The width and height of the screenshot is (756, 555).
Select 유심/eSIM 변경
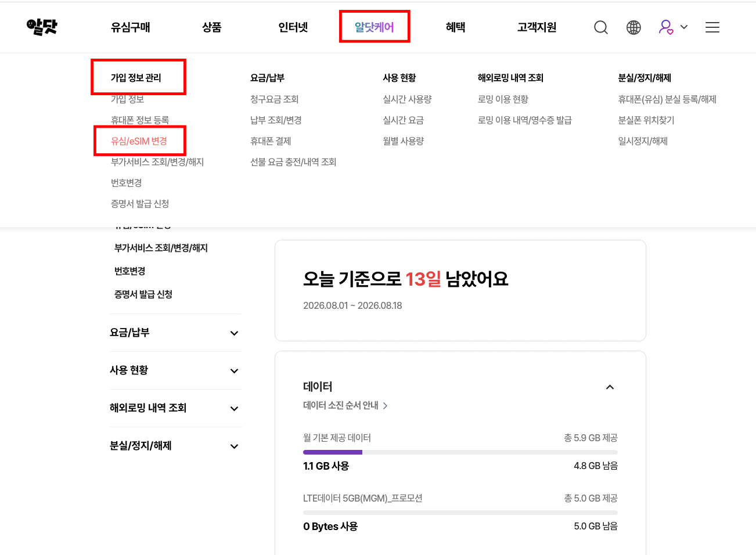point(139,141)
